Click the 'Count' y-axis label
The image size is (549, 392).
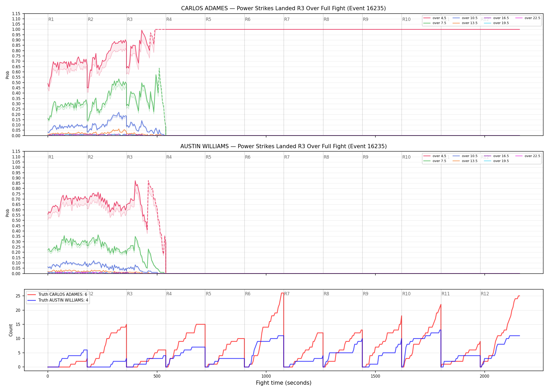point(11,330)
